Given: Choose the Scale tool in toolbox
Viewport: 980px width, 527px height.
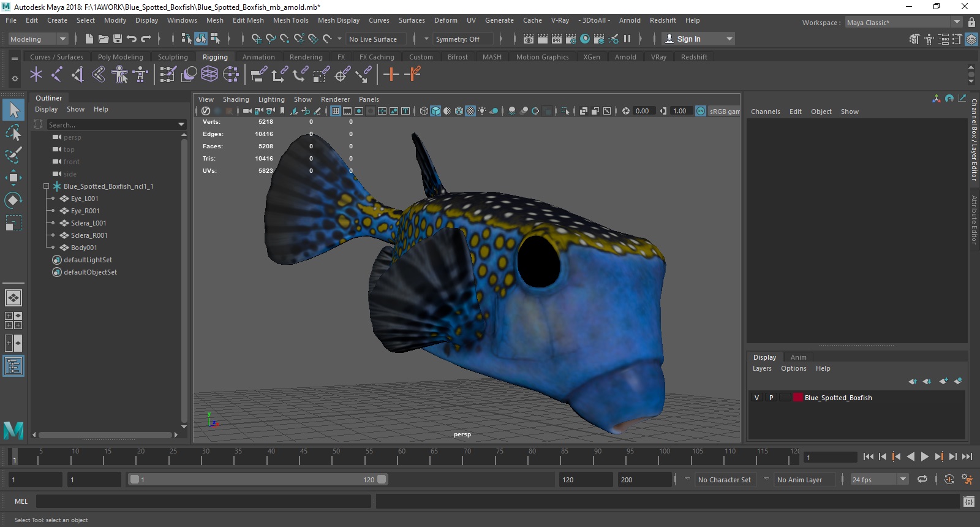Looking at the screenshot, I should [x=13, y=222].
